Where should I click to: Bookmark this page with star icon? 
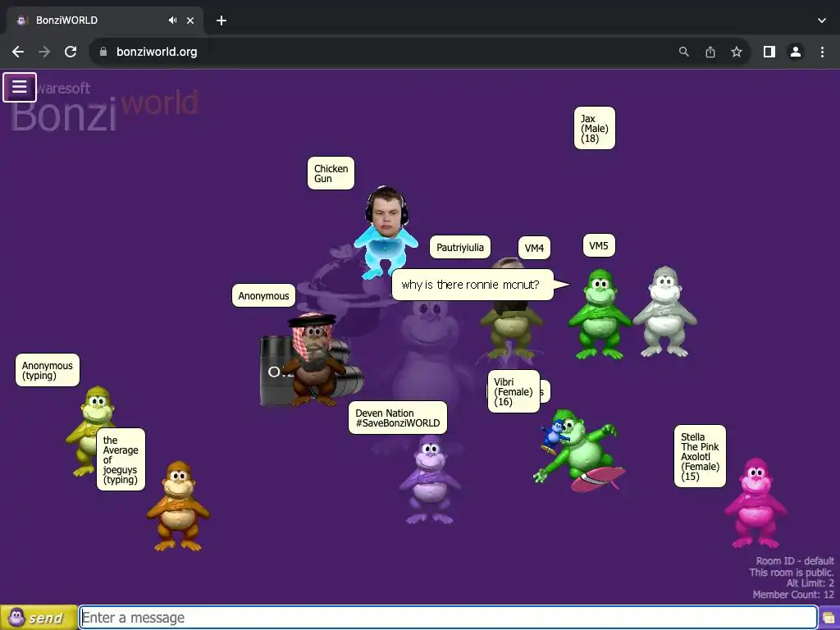[x=737, y=52]
